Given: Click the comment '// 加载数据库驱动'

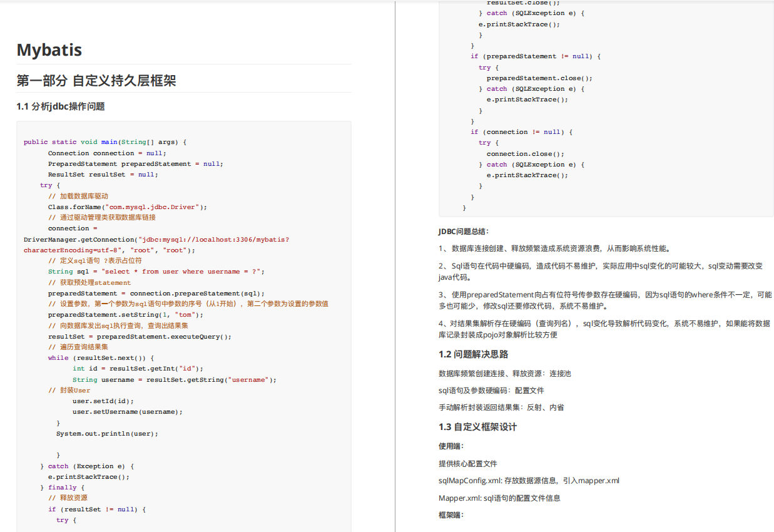Looking at the screenshot, I should 78,196.
